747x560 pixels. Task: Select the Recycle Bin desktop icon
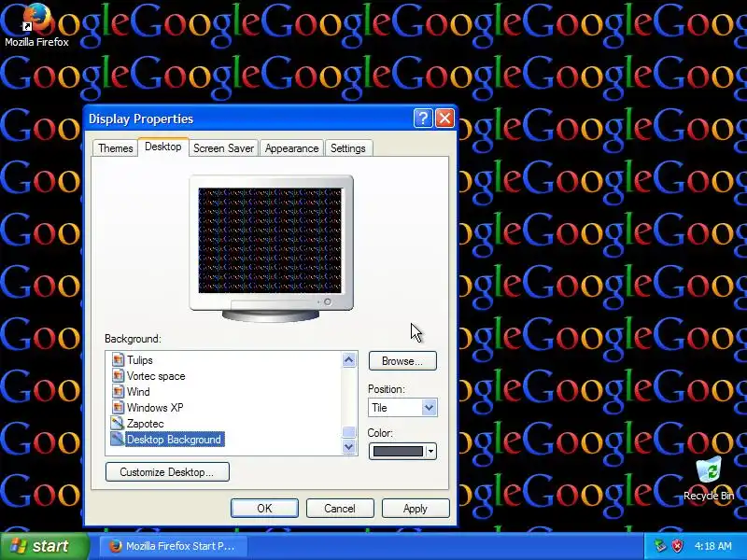pos(709,470)
